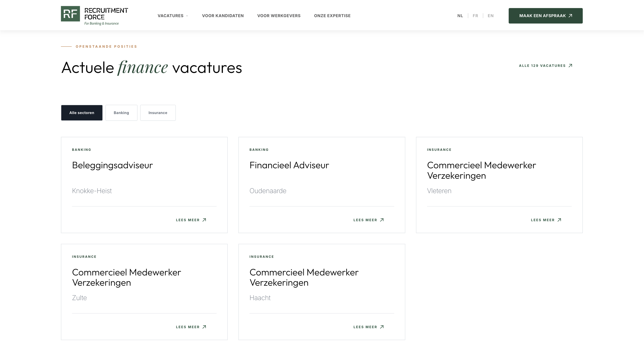Click the Lees Meer arrow on Haacht card
The image size is (644, 351).
tap(382, 327)
